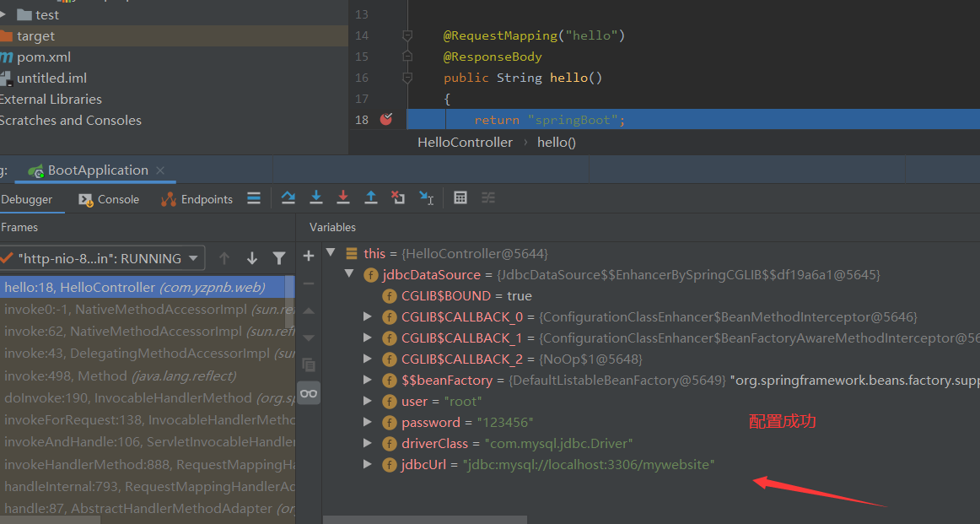
Task: Select frame invoke:43, DelegatingMethodAccessorImpl
Action: click(x=148, y=354)
